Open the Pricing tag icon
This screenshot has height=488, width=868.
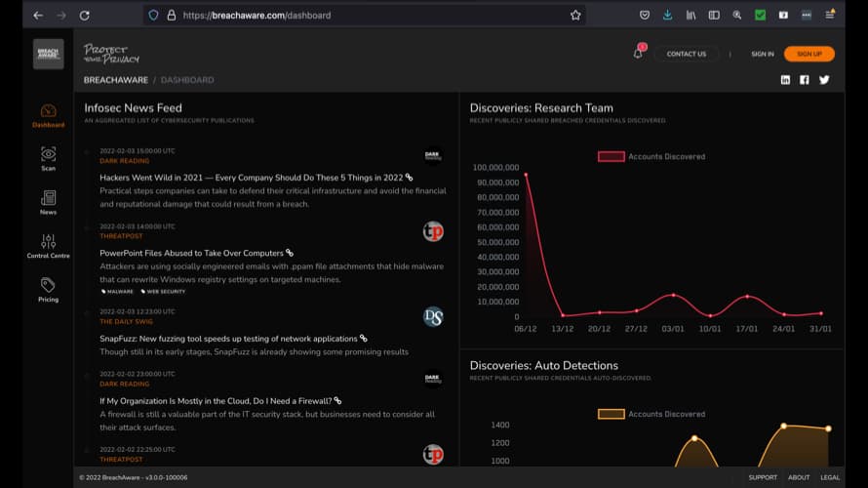[x=48, y=287]
